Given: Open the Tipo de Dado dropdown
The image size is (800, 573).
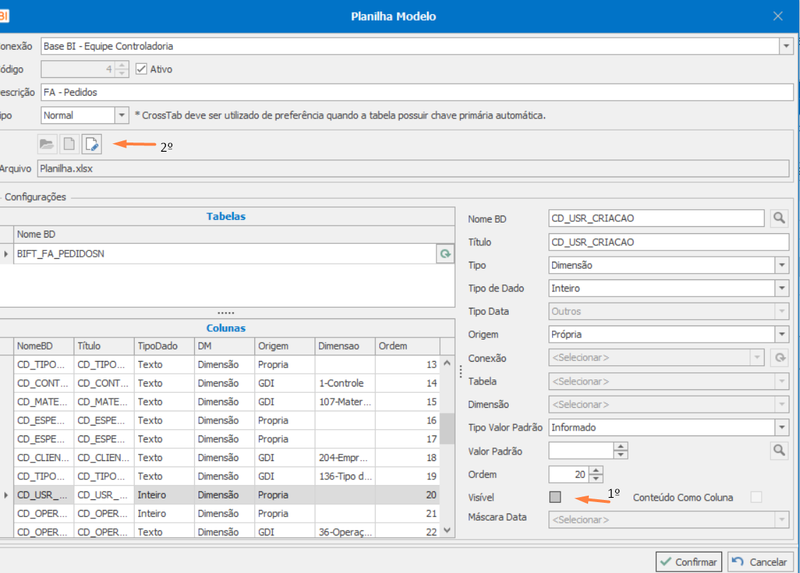Looking at the screenshot, I should coord(782,288).
